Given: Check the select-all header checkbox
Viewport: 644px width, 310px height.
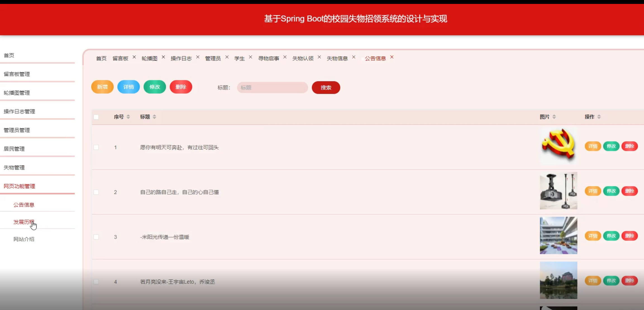Looking at the screenshot, I should pyautogui.click(x=96, y=117).
